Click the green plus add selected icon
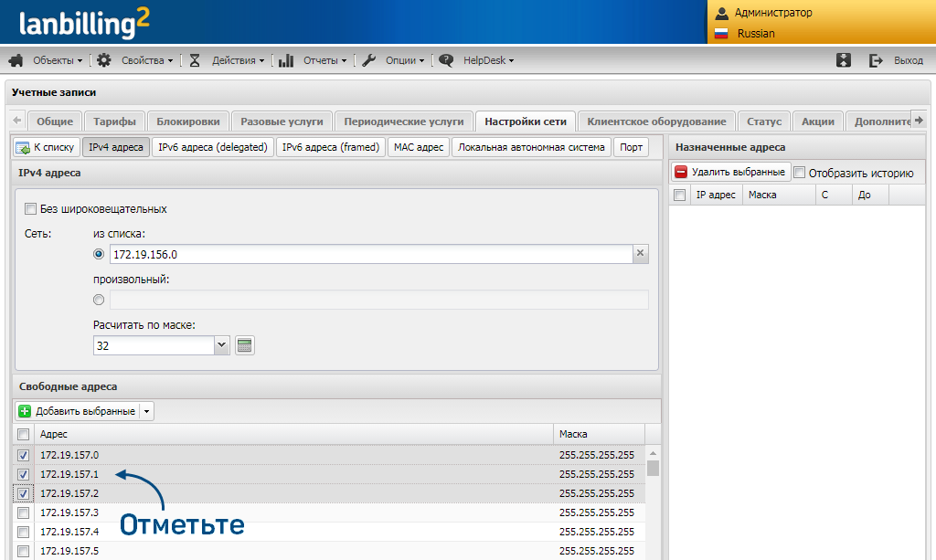 point(25,411)
